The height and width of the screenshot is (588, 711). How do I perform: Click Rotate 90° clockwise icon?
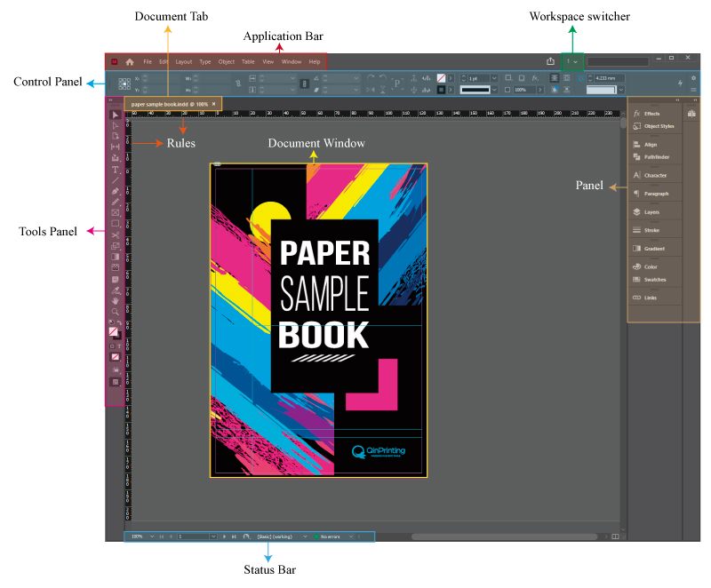[x=371, y=78]
